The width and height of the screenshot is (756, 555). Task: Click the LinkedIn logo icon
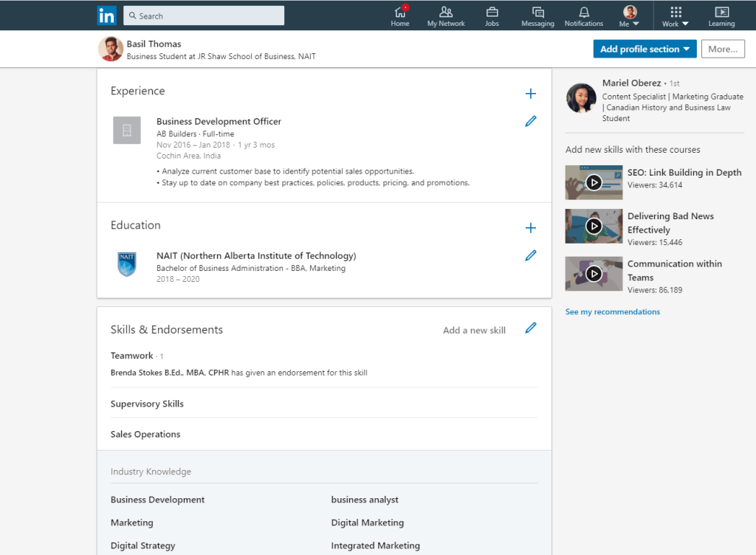pyautogui.click(x=106, y=15)
